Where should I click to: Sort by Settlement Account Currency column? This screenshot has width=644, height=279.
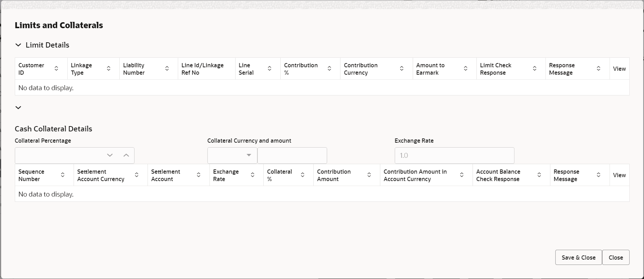coord(137,175)
